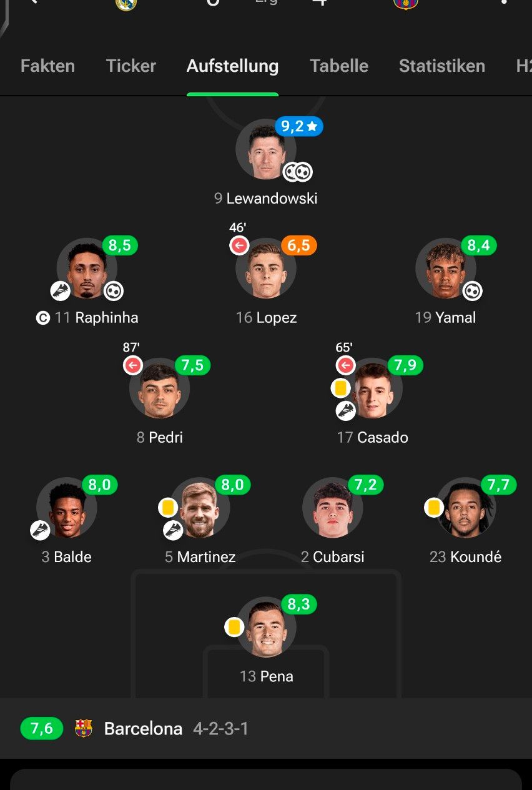This screenshot has width=532, height=790.
Task: Open Cubarsi's player profile photo
Action: coord(332,508)
